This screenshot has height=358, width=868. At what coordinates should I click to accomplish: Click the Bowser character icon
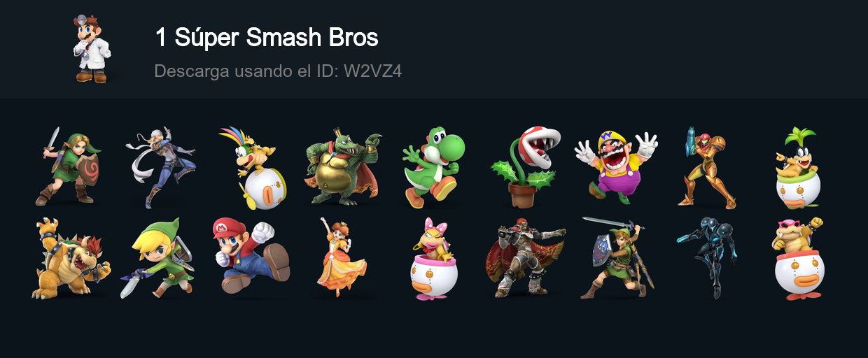71,258
